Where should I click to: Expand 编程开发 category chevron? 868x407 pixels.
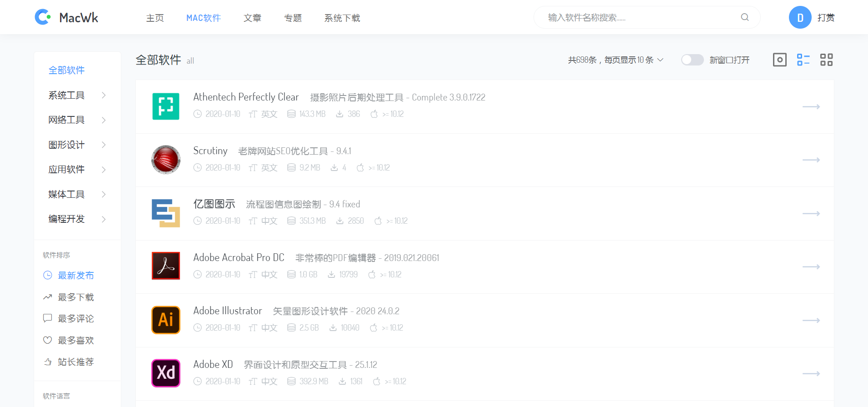[x=104, y=219]
